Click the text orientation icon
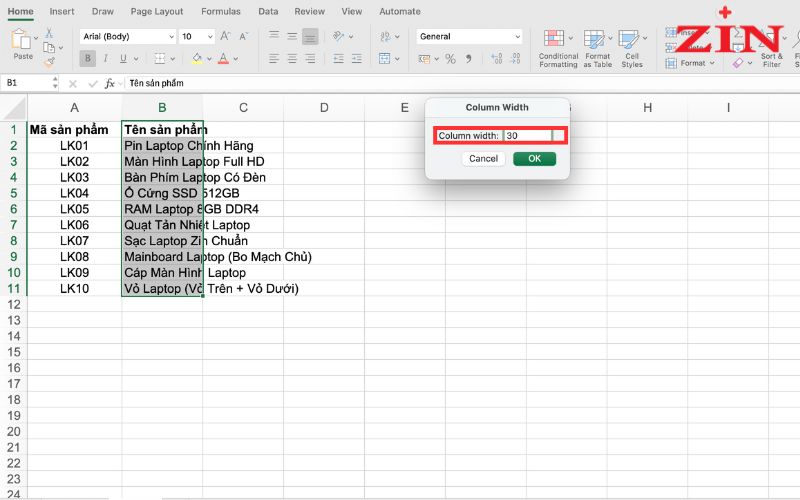Image resolution: width=800 pixels, height=500 pixels. 338,36
